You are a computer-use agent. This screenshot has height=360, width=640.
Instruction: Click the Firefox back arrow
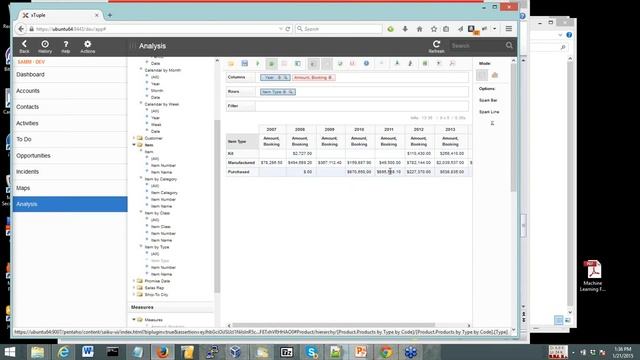[21, 29]
